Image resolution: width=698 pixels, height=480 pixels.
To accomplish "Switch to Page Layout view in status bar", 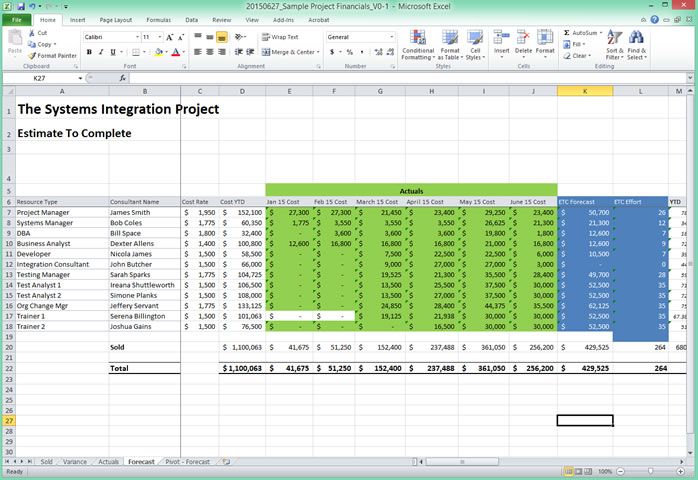I will 578,471.
